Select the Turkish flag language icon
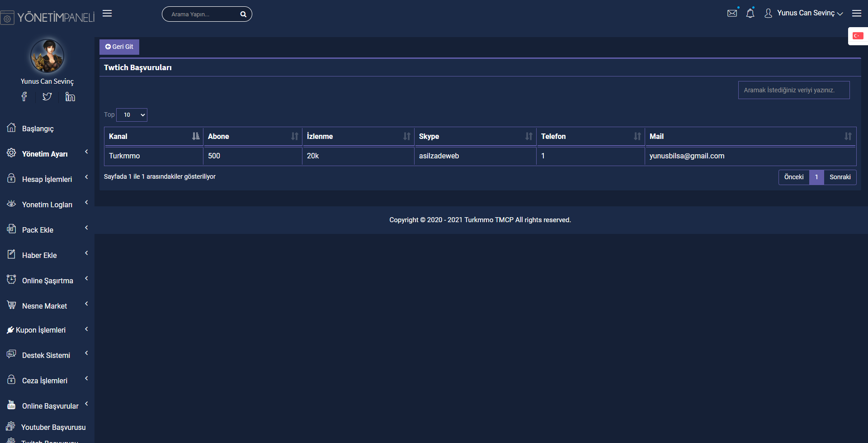The height and width of the screenshot is (443, 868). coord(858,36)
